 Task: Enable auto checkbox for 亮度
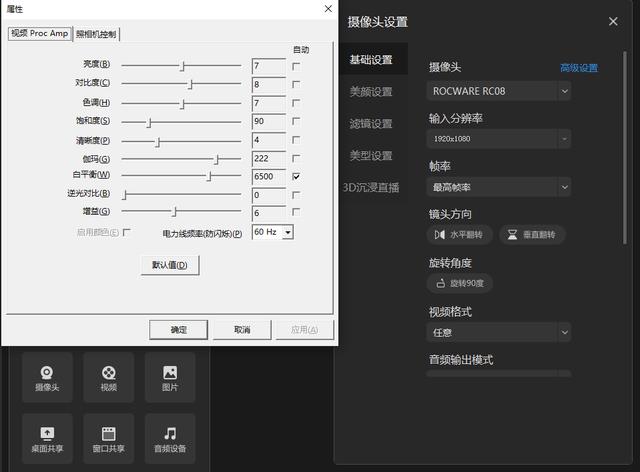click(296, 66)
